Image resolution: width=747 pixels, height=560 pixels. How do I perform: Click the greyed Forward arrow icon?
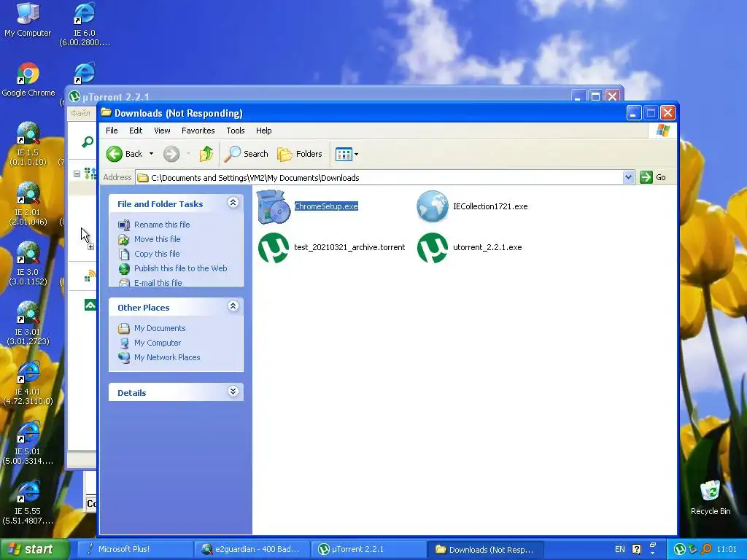[x=171, y=154]
